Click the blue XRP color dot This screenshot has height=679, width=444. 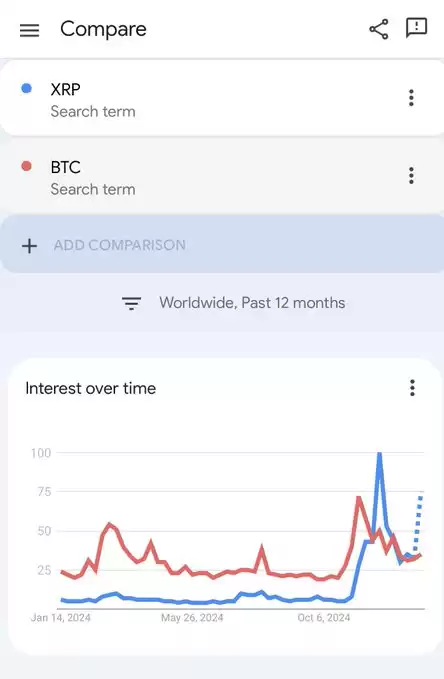[x=26, y=88]
